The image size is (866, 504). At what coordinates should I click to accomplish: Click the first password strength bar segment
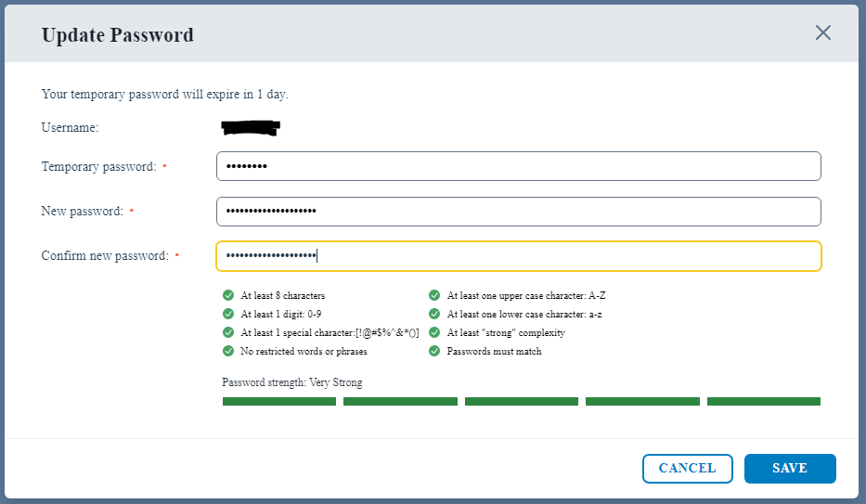[278, 401]
